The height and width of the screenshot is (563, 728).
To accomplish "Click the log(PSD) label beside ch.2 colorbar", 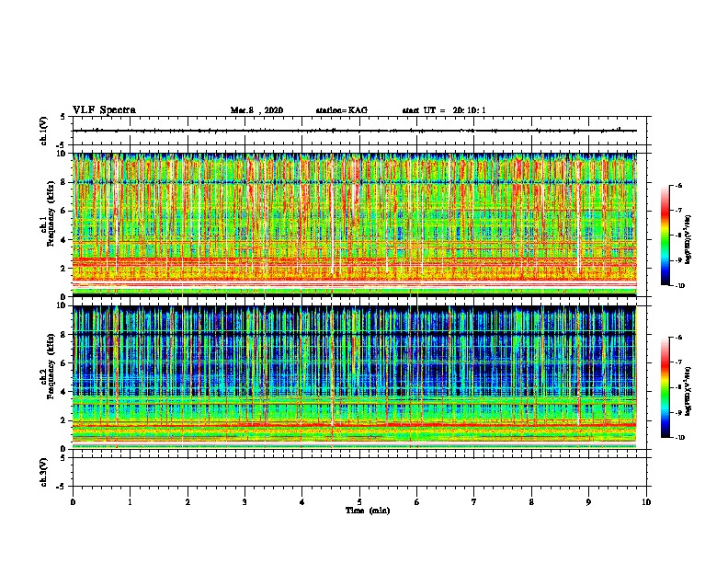I will [688, 391].
